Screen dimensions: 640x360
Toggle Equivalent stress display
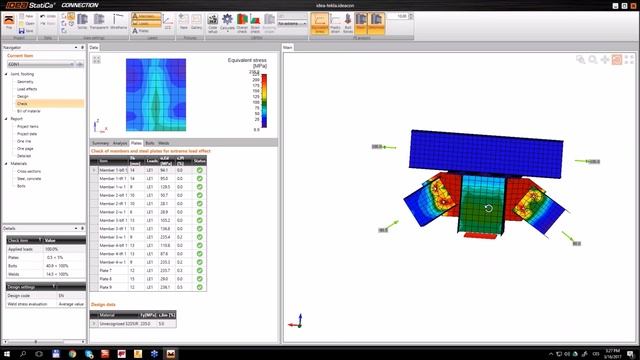(x=320, y=23)
